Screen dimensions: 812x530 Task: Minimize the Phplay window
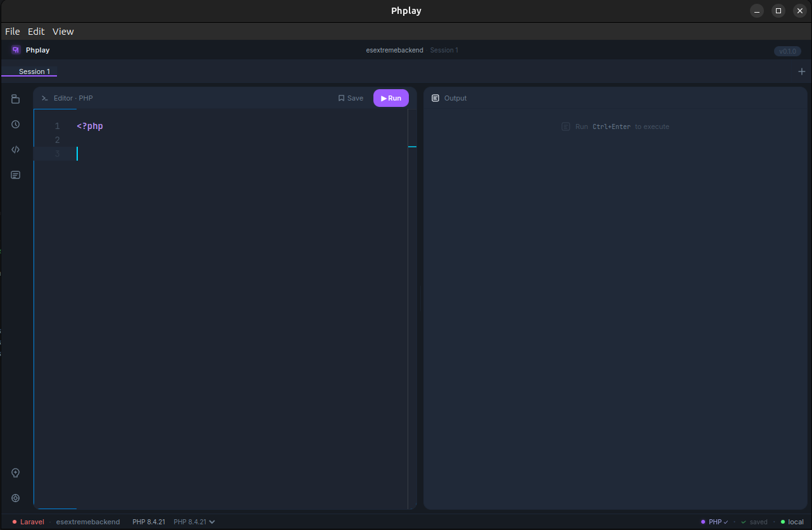pos(757,11)
